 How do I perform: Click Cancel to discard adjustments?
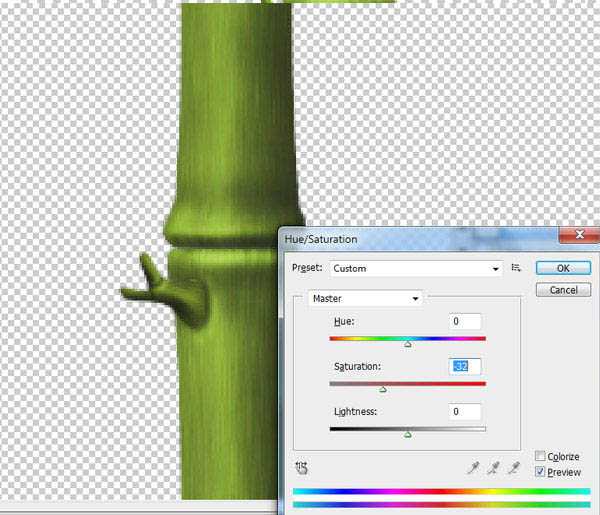click(x=563, y=290)
